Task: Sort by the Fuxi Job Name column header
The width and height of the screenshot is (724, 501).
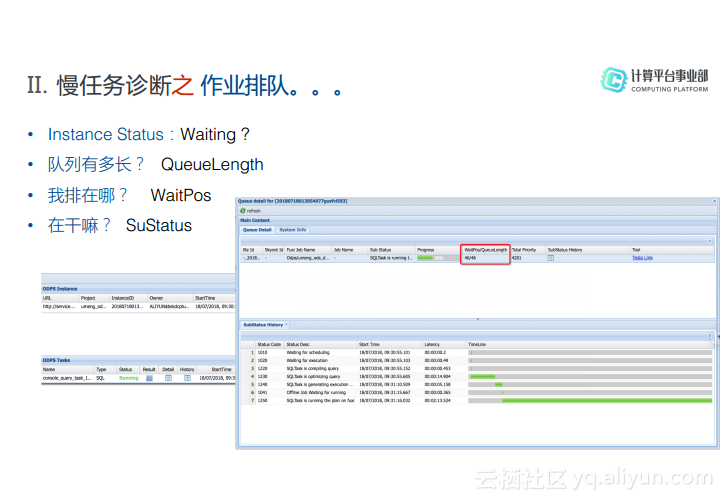Action: (308, 250)
